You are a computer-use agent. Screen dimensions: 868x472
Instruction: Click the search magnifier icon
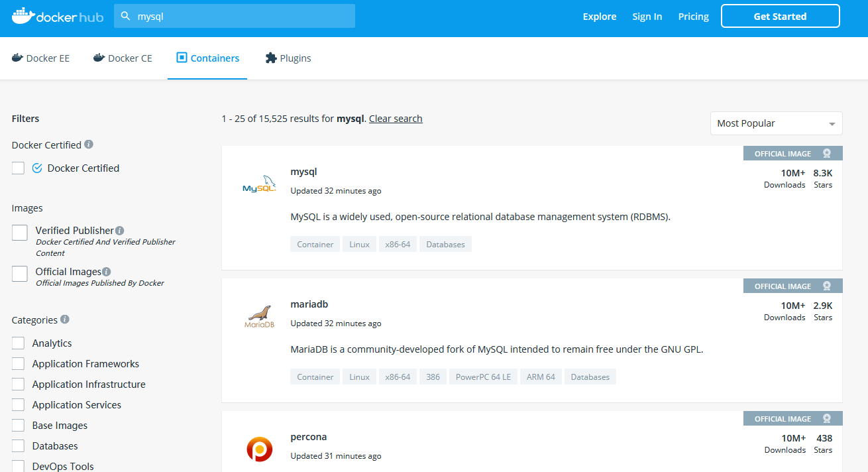[125, 17]
